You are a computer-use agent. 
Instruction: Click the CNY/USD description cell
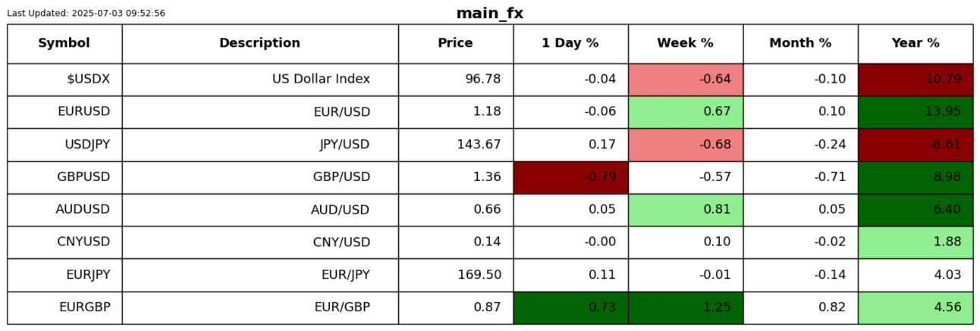point(259,242)
